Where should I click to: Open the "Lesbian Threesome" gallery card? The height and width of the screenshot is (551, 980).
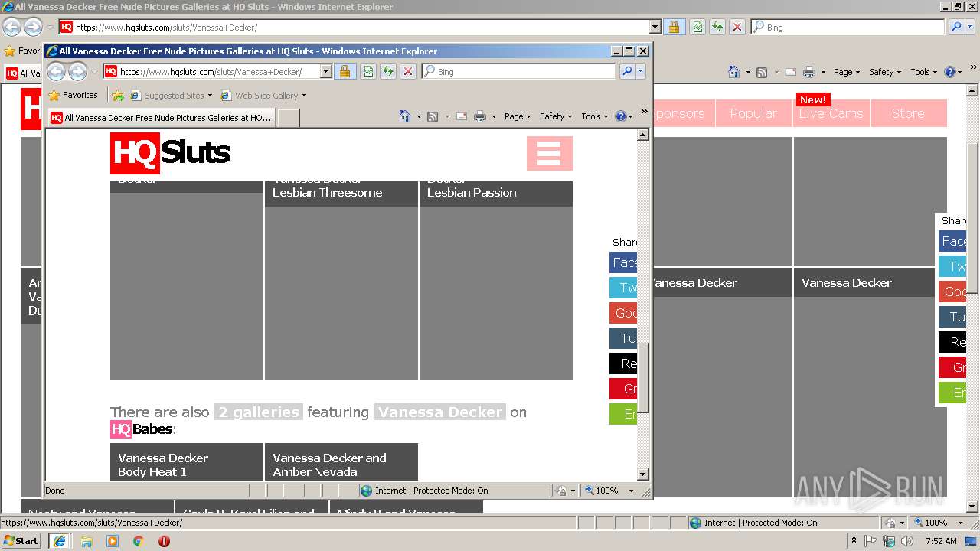[x=341, y=279]
